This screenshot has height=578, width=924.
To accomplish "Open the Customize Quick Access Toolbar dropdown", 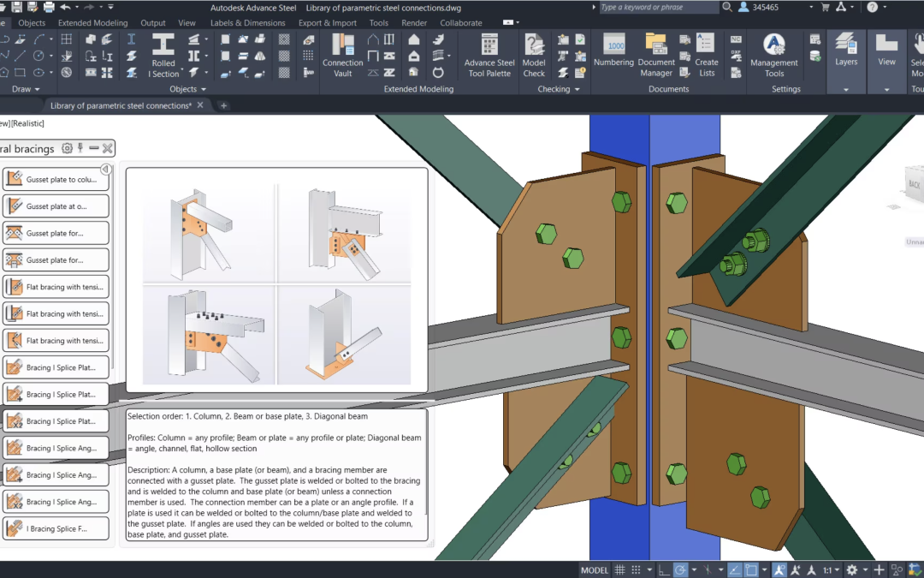I will (x=110, y=7).
